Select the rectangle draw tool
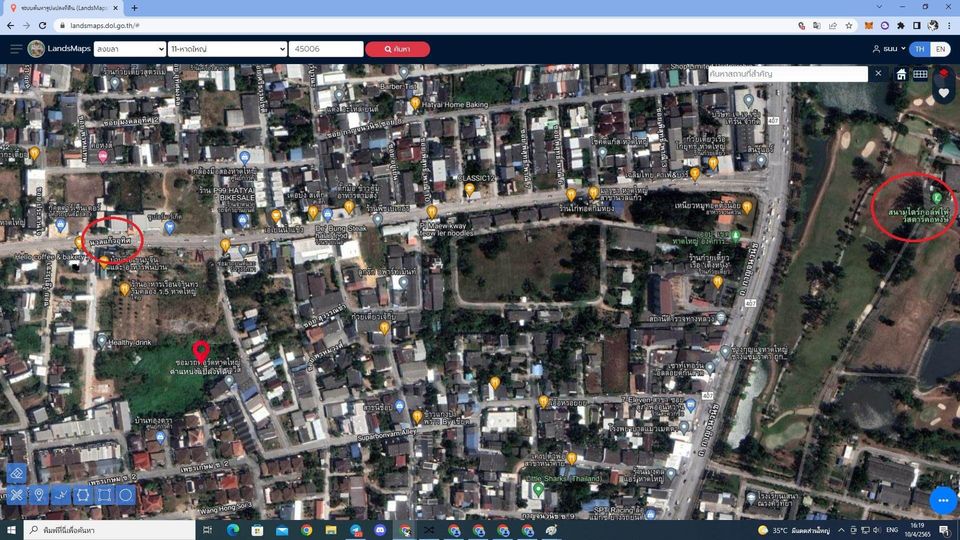960x540 pixels. pyautogui.click(x=104, y=495)
